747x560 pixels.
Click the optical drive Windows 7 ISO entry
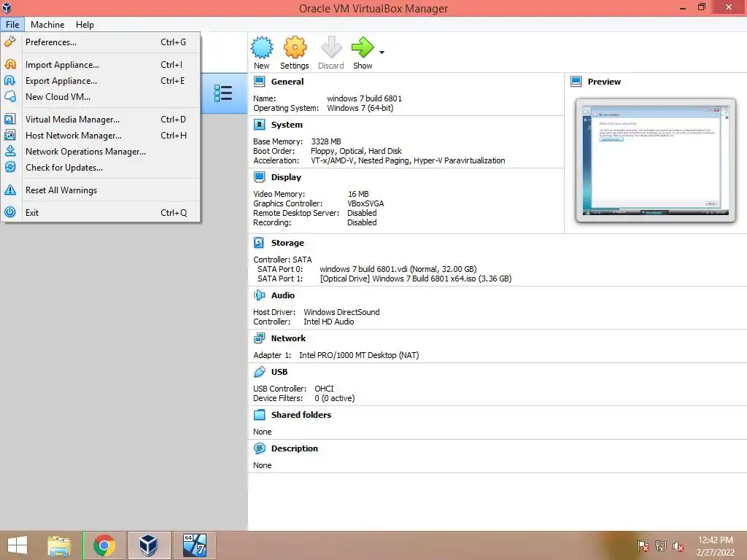tap(415, 279)
